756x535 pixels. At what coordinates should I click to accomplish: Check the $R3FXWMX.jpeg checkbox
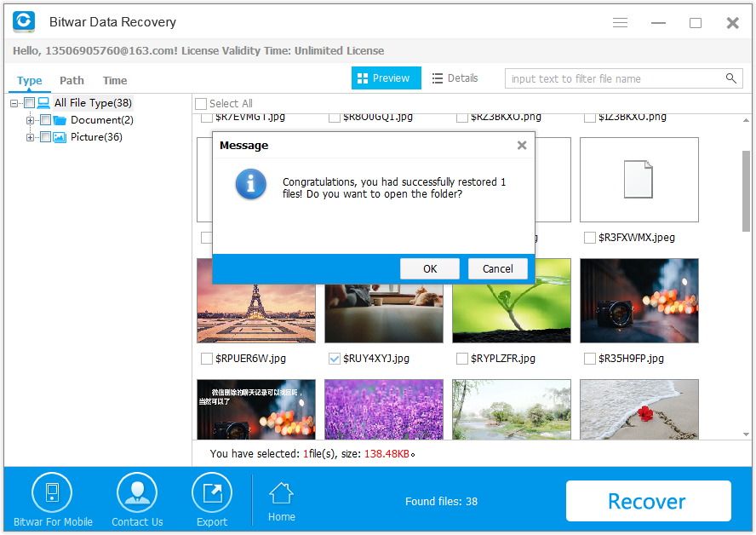click(x=590, y=238)
